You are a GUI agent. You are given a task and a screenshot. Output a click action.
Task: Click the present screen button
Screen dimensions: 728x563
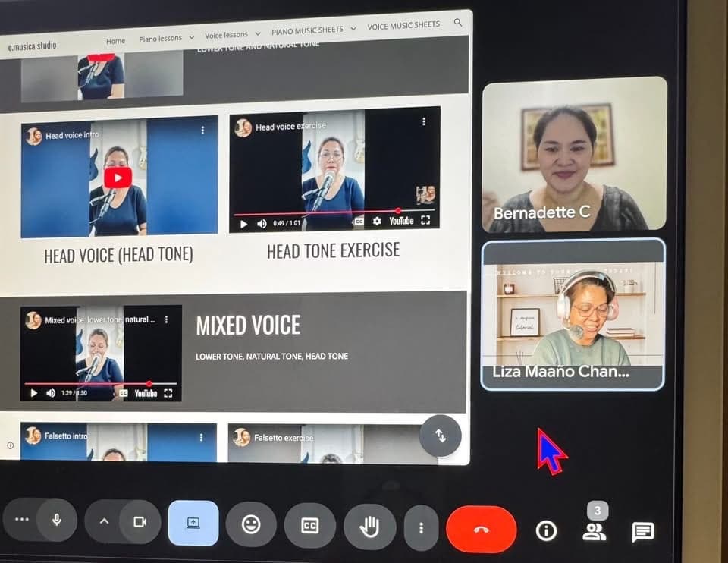click(193, 523)
